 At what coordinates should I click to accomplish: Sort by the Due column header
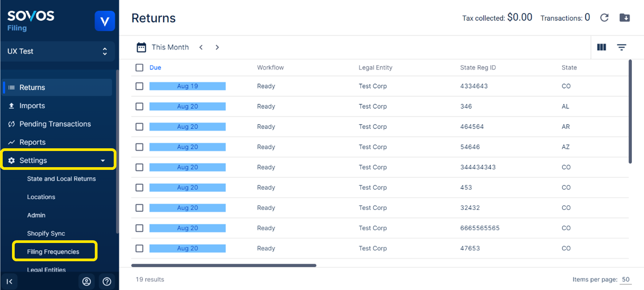pyautogui.click(x=155, y=68)
